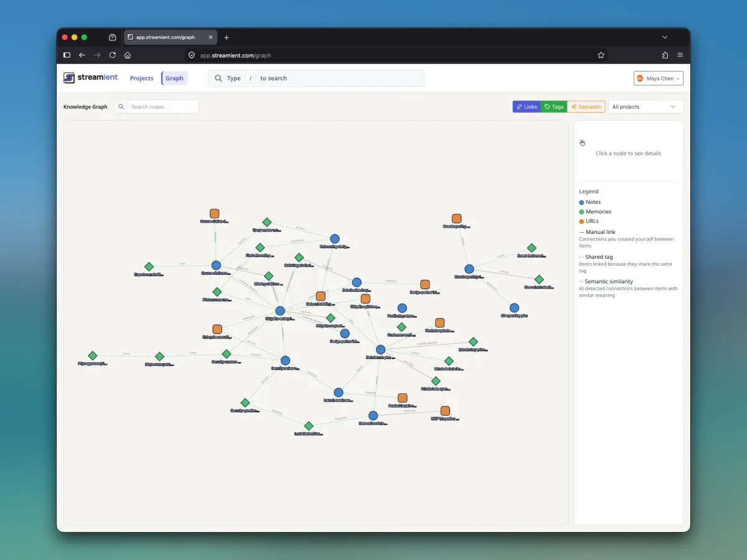
Task: Click the 'Product launch' URL node
Action: pyautogui.click(x=403, y=398)
